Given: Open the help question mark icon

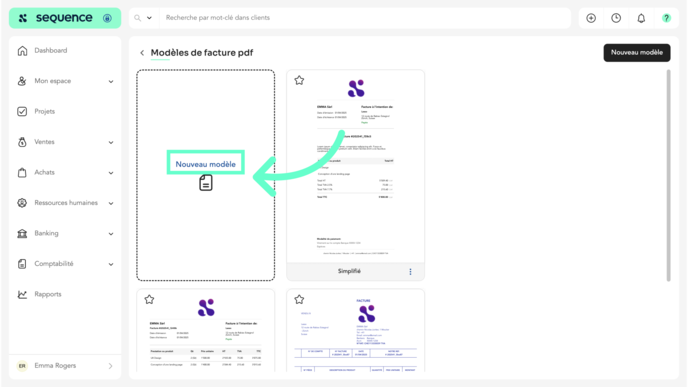Looking at the screenshot, I should [x=666, y=18].
